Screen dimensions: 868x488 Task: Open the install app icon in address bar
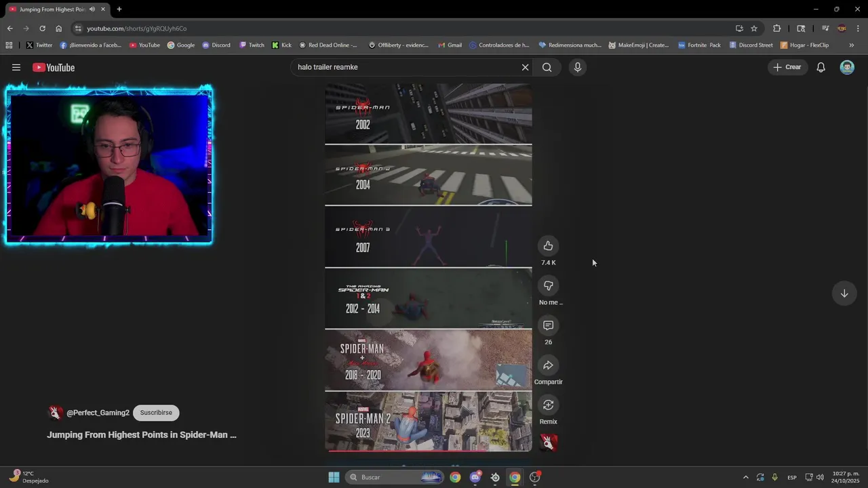739,28
